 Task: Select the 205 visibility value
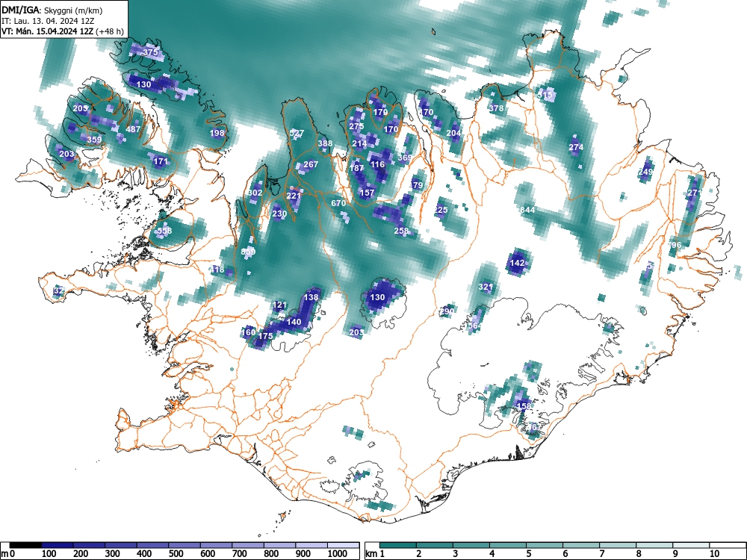tap(80, 108)
